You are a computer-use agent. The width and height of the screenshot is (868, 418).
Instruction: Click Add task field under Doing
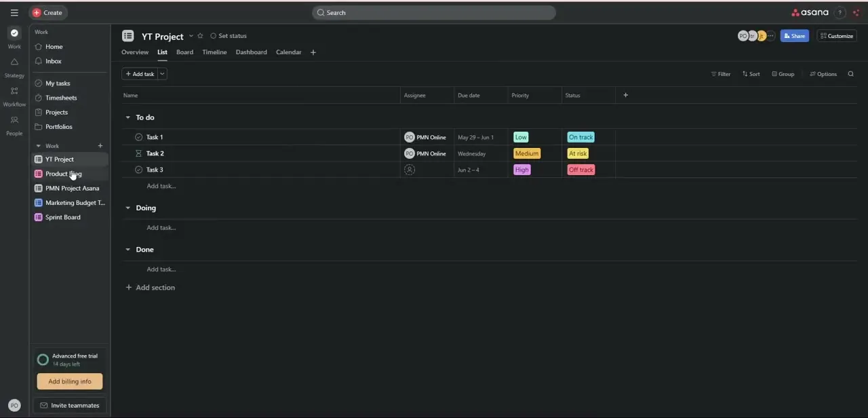(x=161, y=228)
